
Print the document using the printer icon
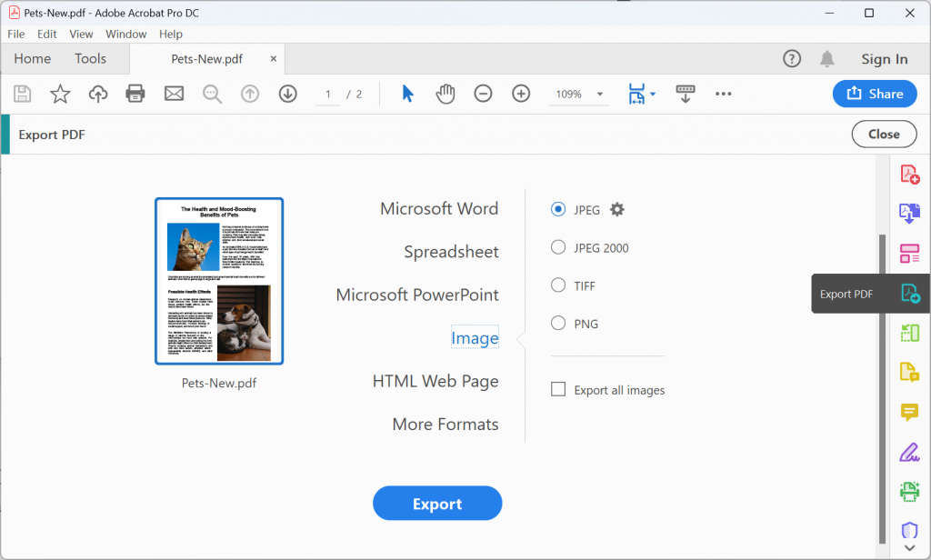tap(135, 94)
